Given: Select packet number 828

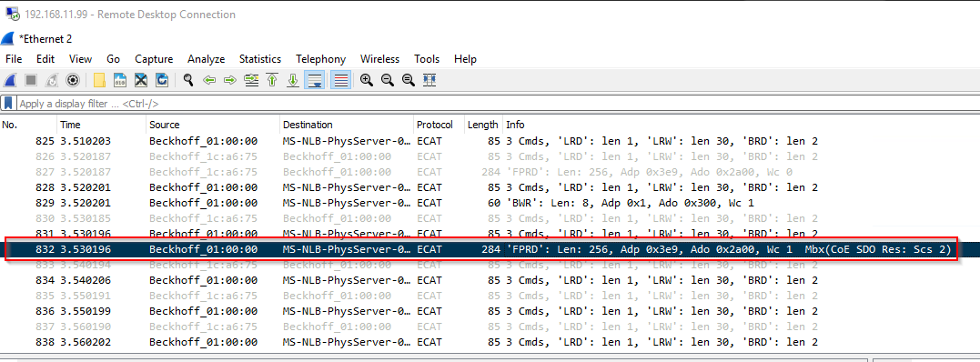Looking at the screenshot, I should 490,187.
